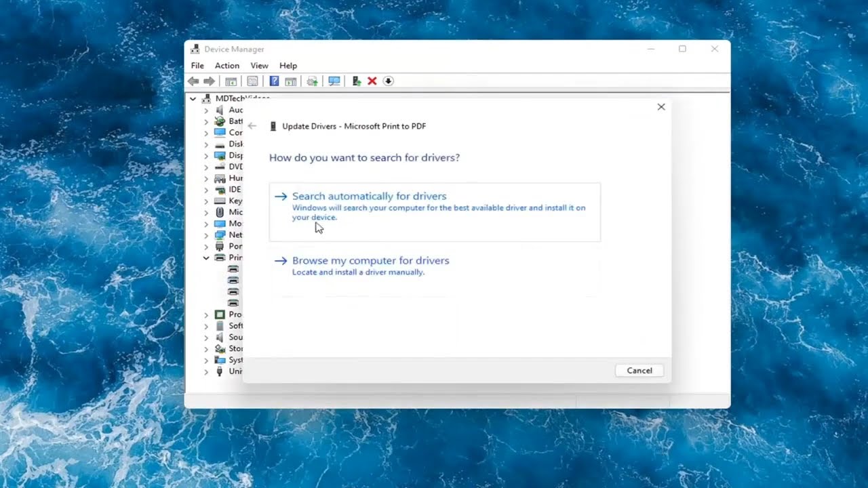Image resolution: width=868 pixels, height=488 pixels.
Task: Open the File menu
Action: pos(197,66)
